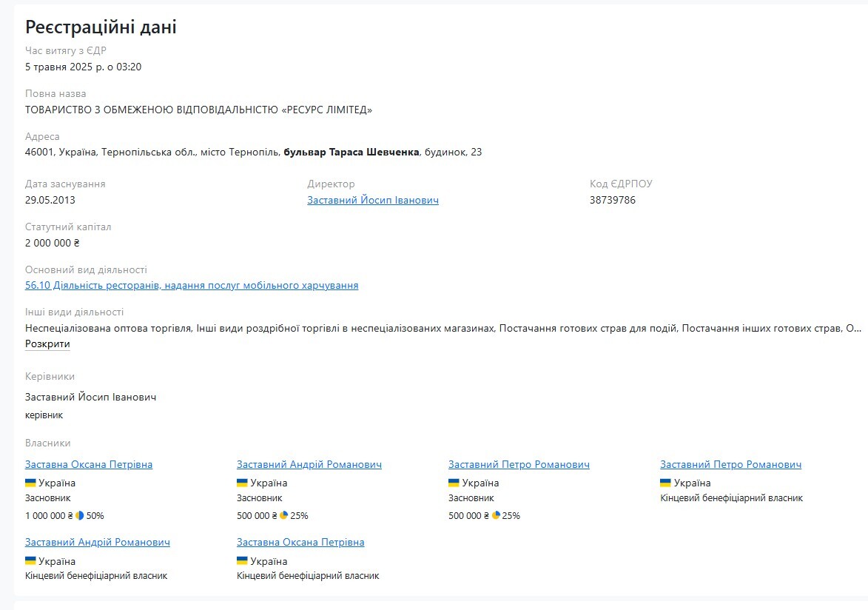This screenshot has width=868, height=610.
Task: Click Ukraine flag under founder Заставний Андрій
Action: click(242, 483)
